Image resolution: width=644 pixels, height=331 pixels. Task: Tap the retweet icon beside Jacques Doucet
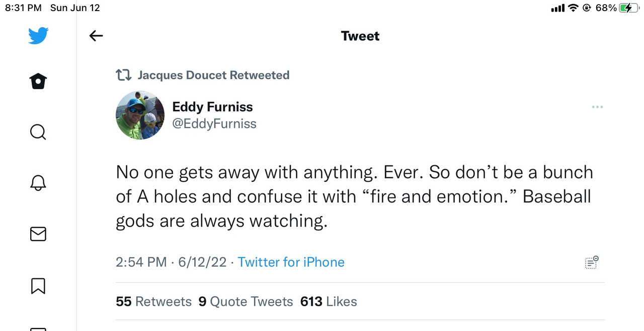123,76
